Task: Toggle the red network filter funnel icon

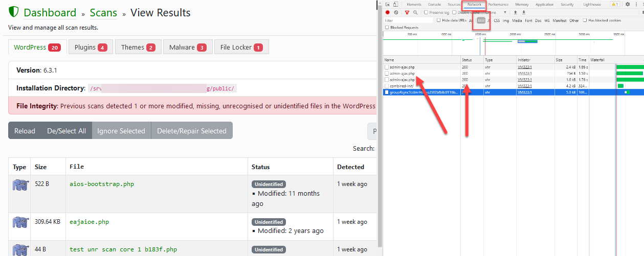Action: click(x=407, y=12)
